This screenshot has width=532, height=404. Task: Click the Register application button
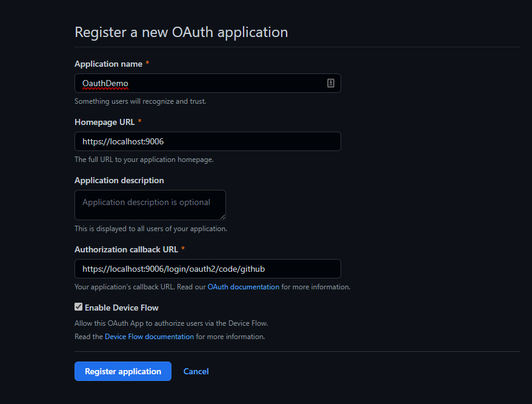[123, 371]
